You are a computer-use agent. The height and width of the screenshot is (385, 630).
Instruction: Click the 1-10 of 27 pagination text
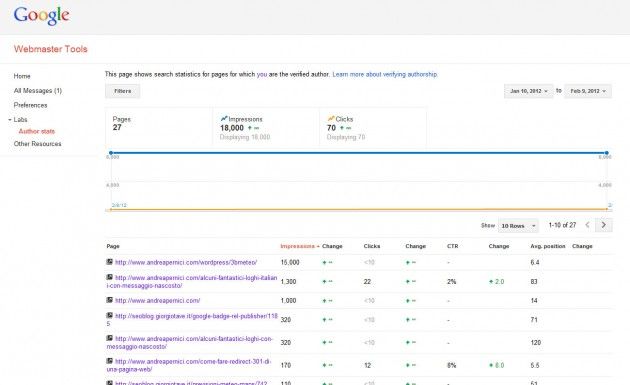click(x=562, y=225)
